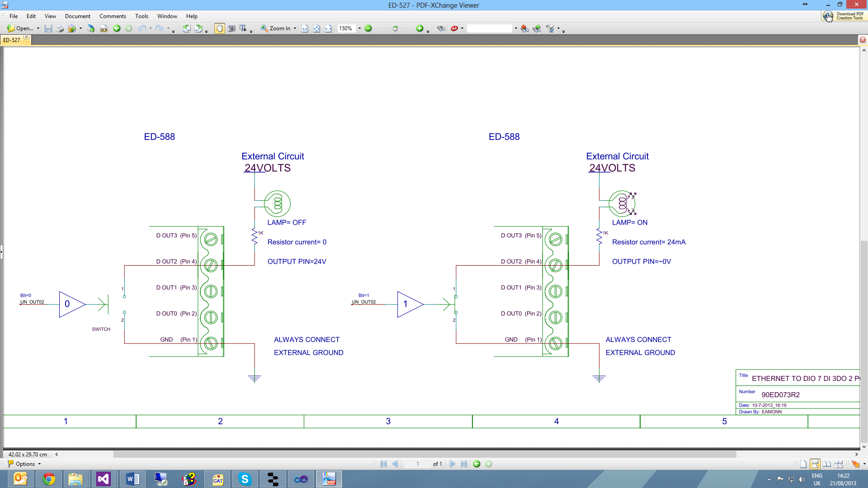Image resolution: width=868 pixels, height=488 pixels.
Task: Launch Skype from the taskbar
Action: (x=245, y=479)
